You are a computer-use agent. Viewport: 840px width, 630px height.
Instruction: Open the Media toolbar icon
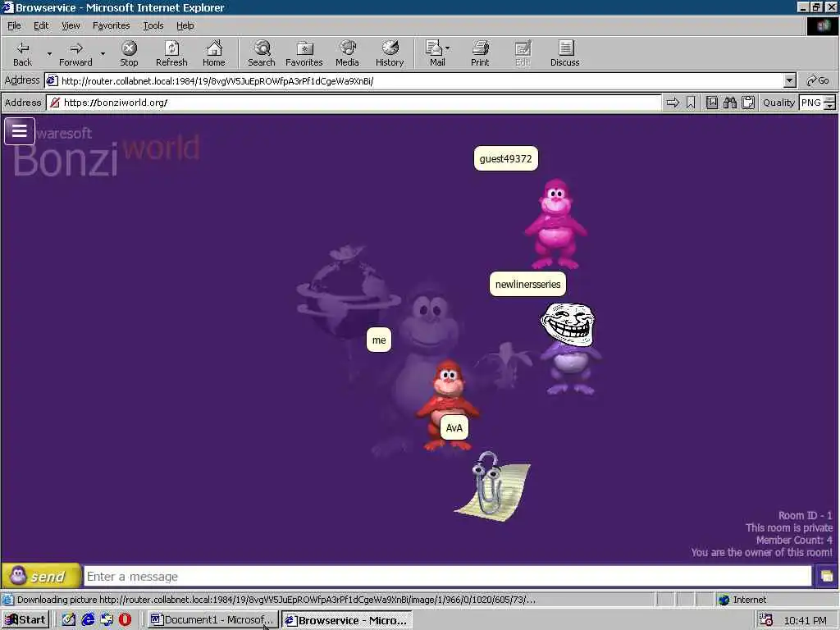tap(347, 53)
